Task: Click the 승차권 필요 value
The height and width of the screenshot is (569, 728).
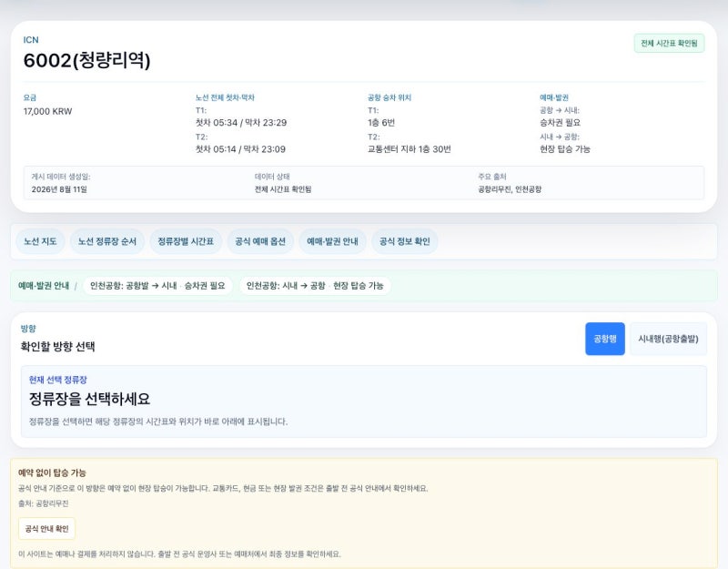Action: click(x=560, y=123)
